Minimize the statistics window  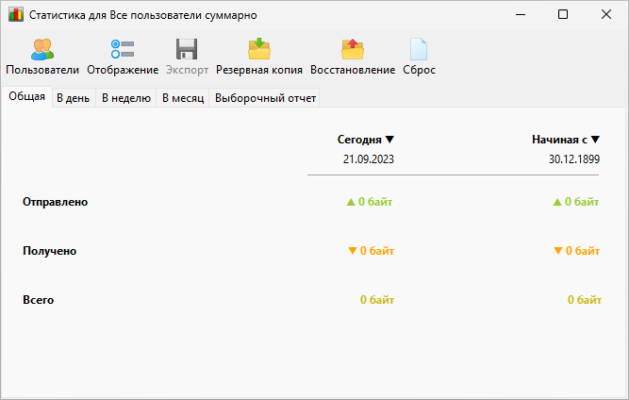tap(520, 15)
